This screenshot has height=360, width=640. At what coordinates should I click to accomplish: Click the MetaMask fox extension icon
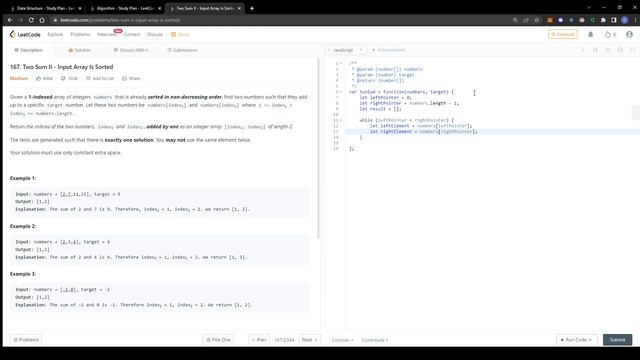pyautogui.click(x=550, y=20)
